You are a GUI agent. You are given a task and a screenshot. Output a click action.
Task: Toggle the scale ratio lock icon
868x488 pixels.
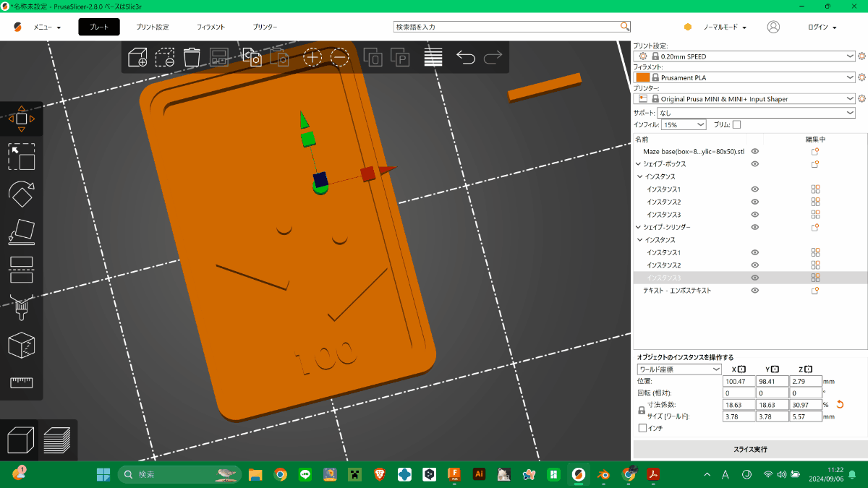tap(641, 410)
